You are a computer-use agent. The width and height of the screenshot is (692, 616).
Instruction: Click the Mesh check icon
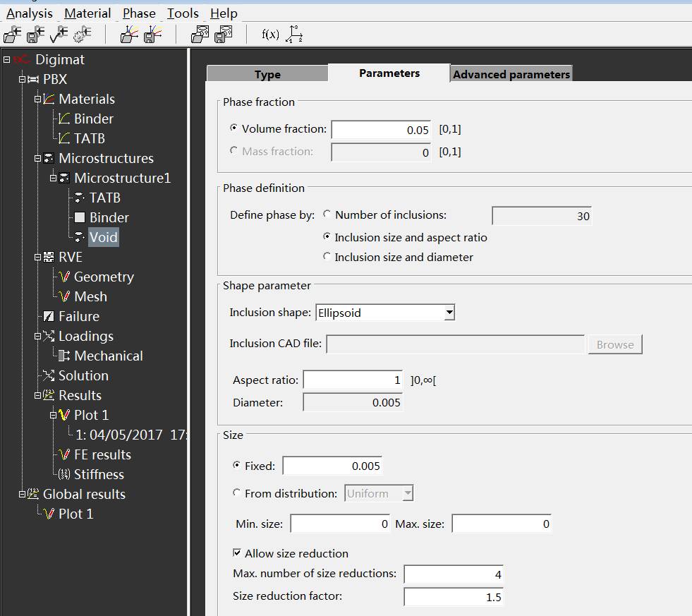click(x=64, y=296)
